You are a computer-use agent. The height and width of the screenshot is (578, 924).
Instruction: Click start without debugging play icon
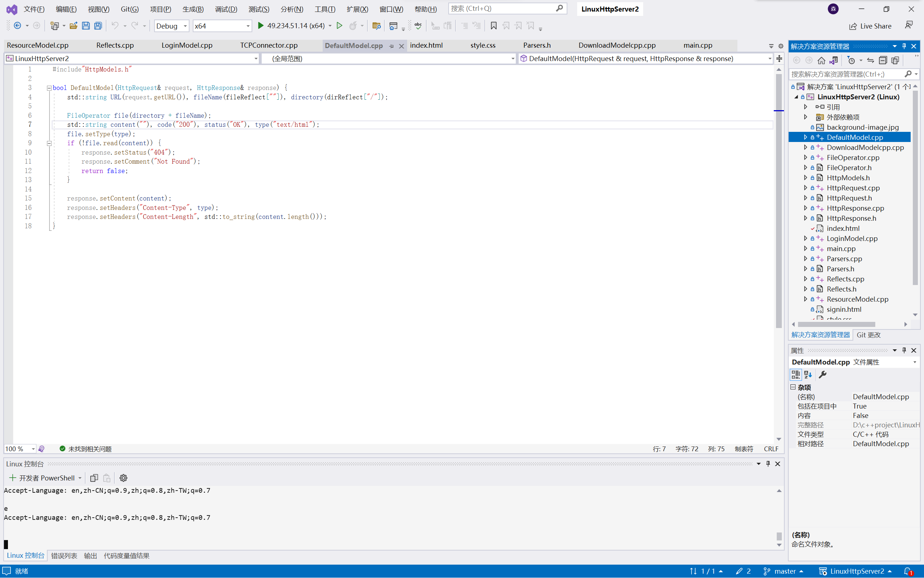point(339,26)
